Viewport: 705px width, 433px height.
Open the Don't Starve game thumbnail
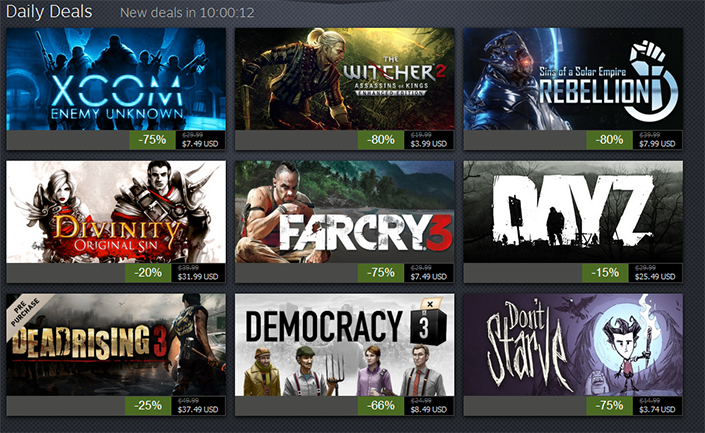[x=573, y=345]
